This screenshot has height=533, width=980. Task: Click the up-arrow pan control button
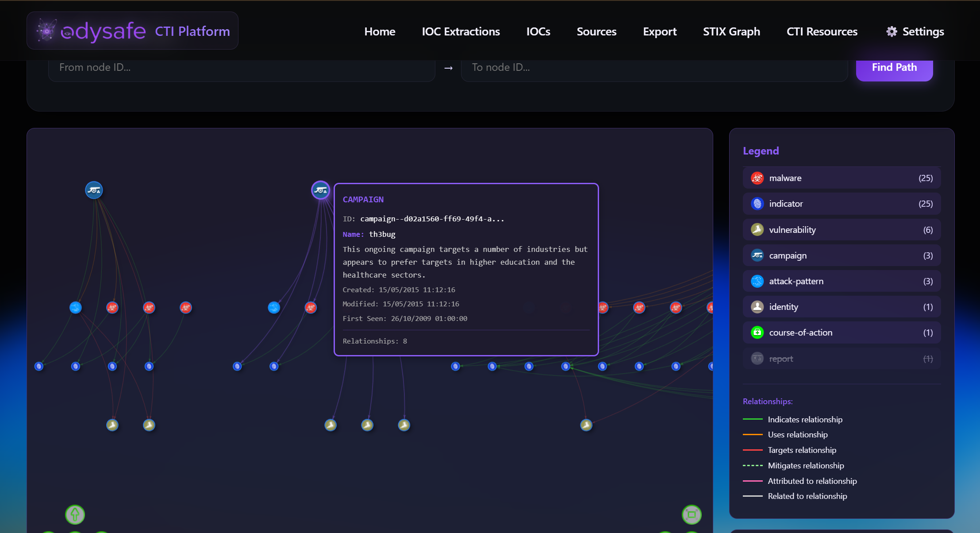(x=75, y=514)
